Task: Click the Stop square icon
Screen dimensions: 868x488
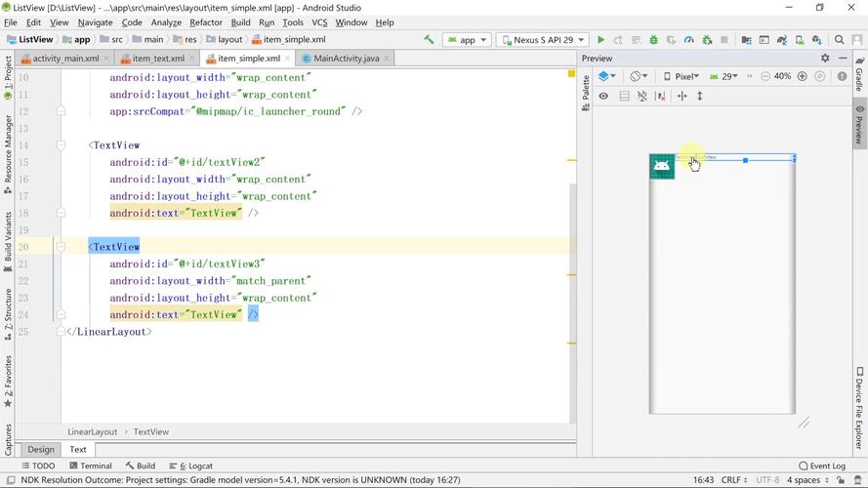Action: (724, 40)
